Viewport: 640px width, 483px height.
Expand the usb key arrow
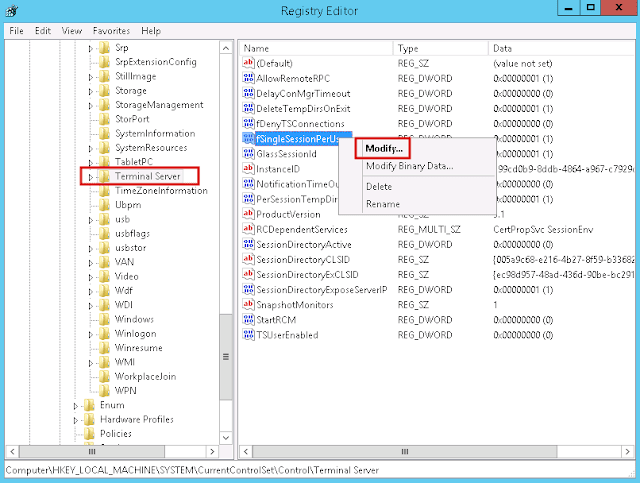(x=91, y=220)
